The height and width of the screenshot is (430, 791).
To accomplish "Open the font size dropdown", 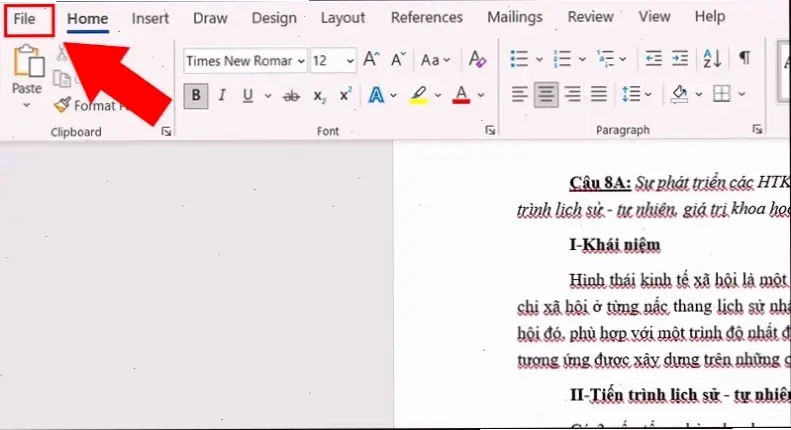I will [350, 61].
